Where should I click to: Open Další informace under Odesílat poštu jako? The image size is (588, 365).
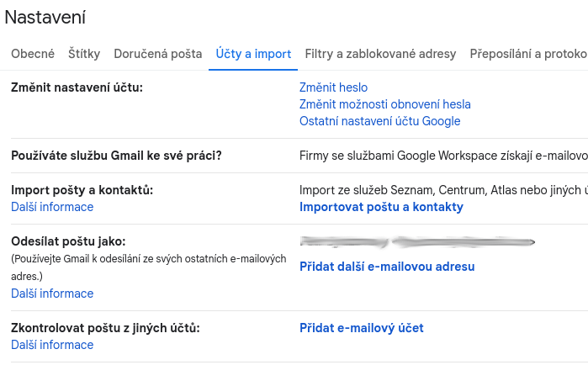tap(52, 294)
